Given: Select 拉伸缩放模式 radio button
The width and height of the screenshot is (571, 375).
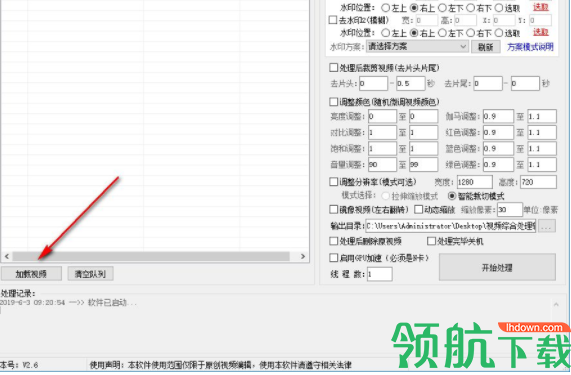Looking at the screenshot, I should pos(385,196).
